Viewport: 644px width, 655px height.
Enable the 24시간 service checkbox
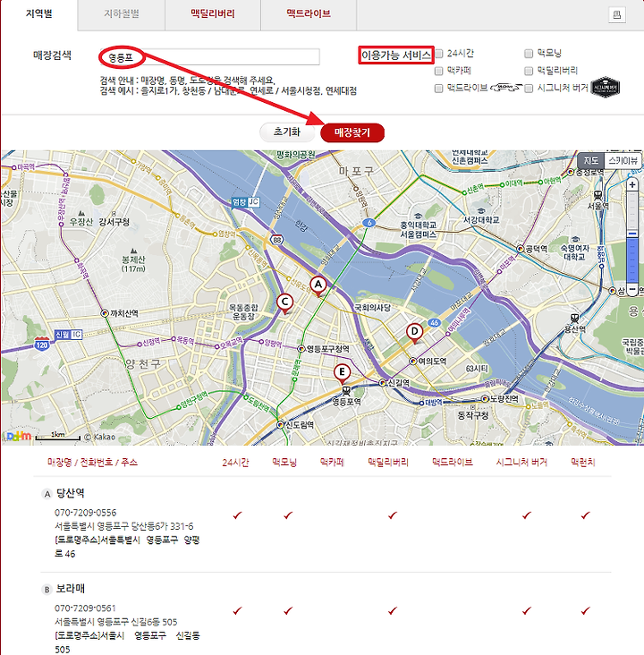coord(439,54)
